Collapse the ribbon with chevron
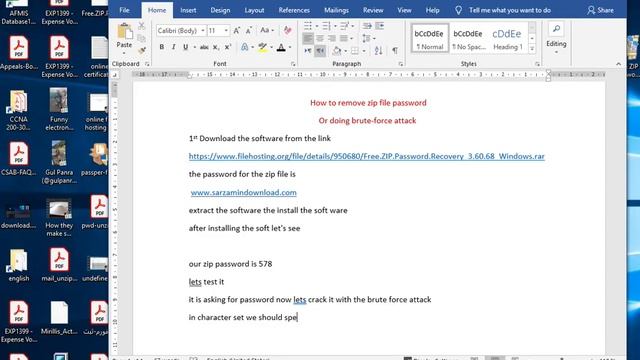 point(618,64)
